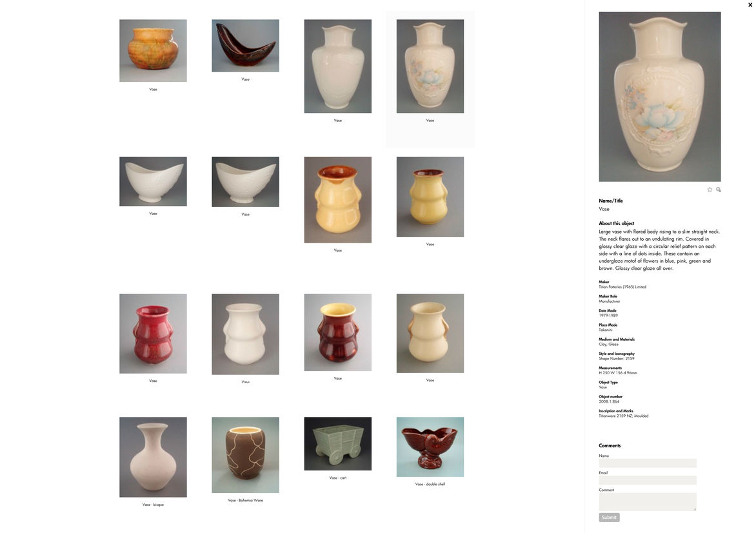Click the magnifier zoom icon below the vase image
Viewport: 756px width, 533px height.
click(719, 190)
